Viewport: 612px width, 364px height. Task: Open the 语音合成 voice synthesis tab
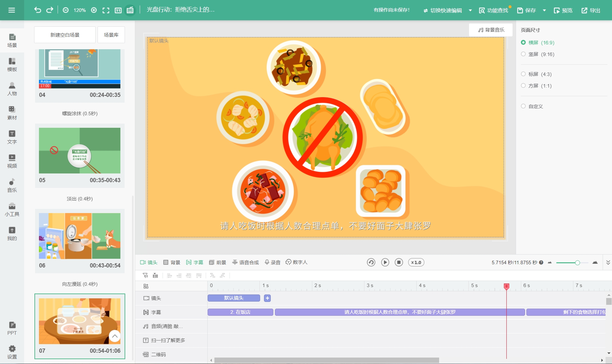[246, 263]
